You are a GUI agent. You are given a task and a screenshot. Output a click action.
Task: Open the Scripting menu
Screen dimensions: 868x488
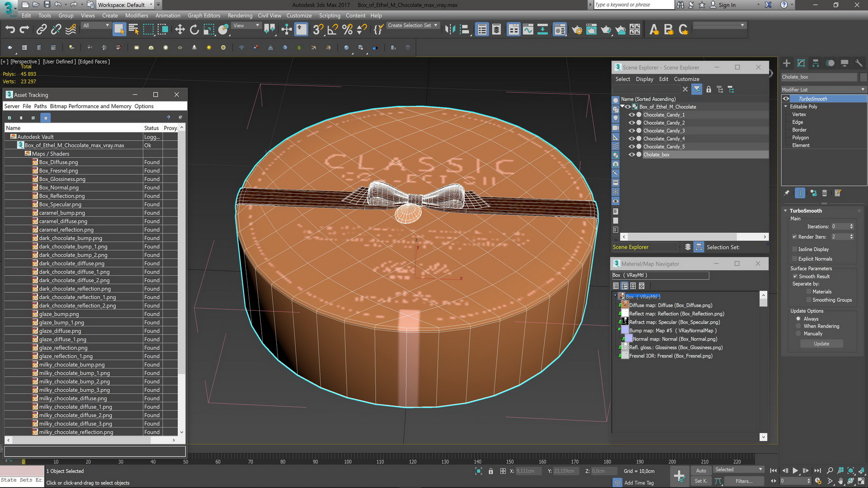330,15
